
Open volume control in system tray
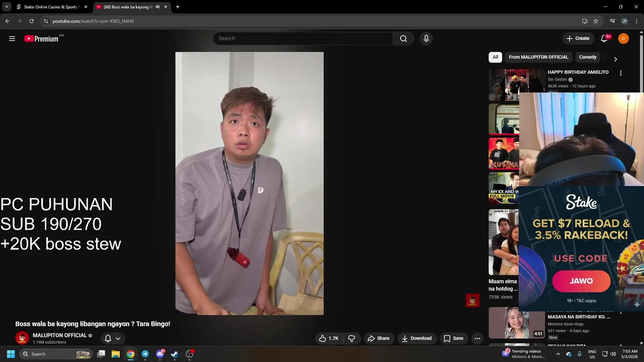[x=613, y=354]
